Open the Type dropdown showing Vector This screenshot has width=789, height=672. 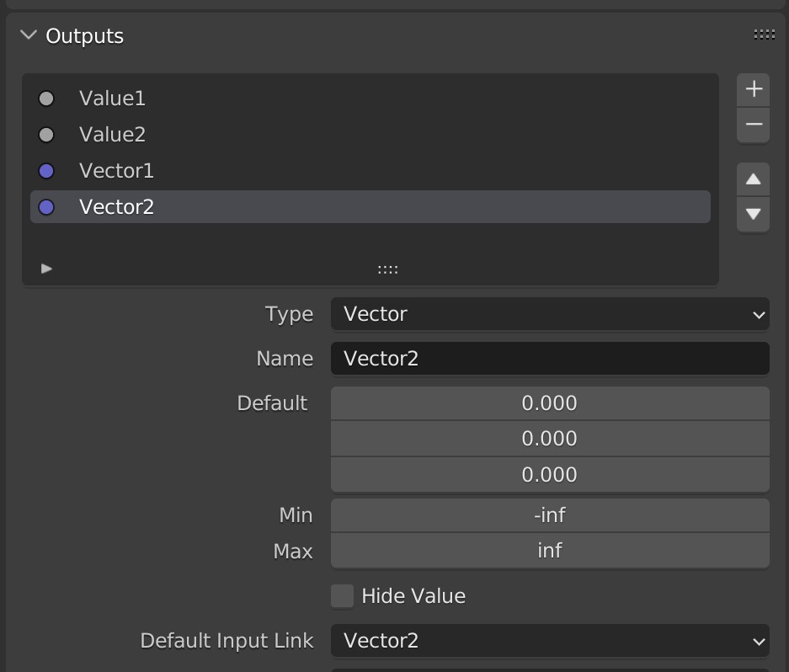(x=550, y=313)
